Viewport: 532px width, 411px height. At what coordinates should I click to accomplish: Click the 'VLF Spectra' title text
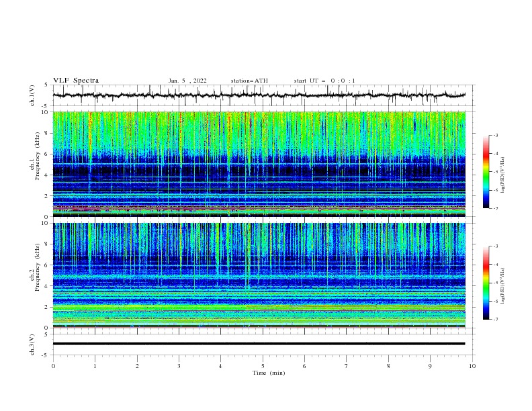point(76,81)
